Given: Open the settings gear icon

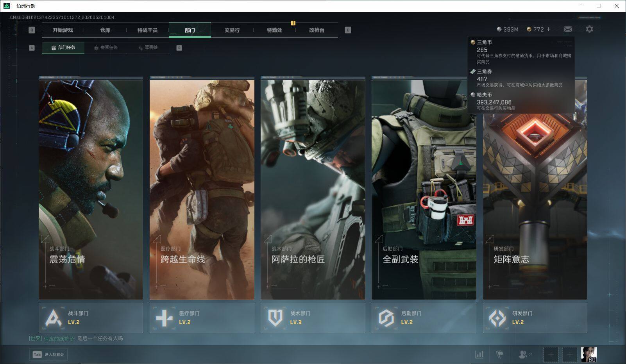Looking at the screenshot, I should (589, 29).
